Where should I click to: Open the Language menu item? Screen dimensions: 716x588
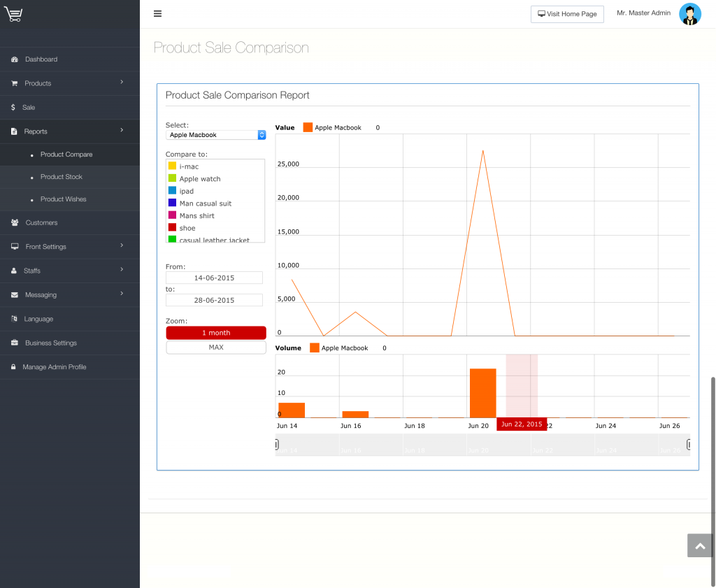70,319
